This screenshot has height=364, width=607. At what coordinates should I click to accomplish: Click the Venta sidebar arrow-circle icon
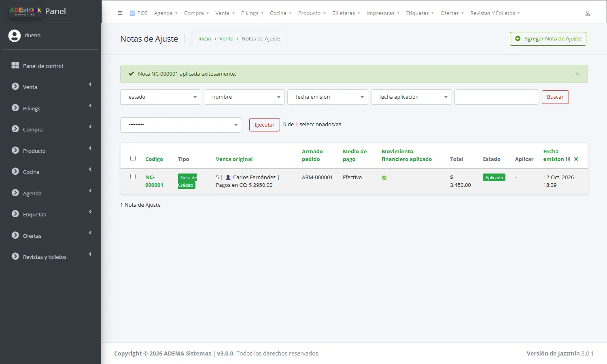(x=15, y=87)
